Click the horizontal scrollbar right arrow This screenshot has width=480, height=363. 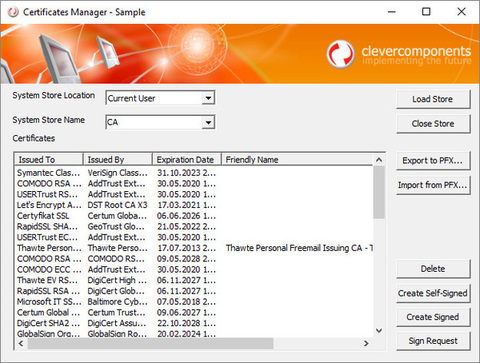366,343
